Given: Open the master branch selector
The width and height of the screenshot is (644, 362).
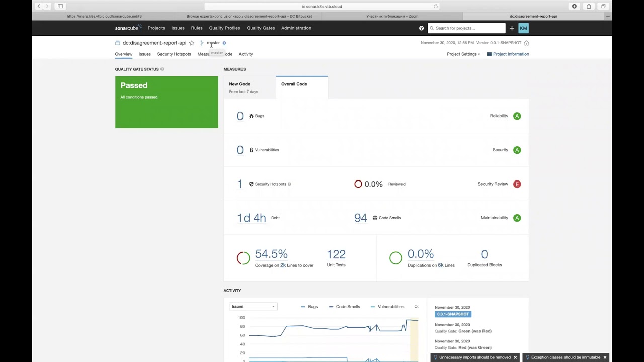Looking at the screenshot, I should (x=213, y=43).
